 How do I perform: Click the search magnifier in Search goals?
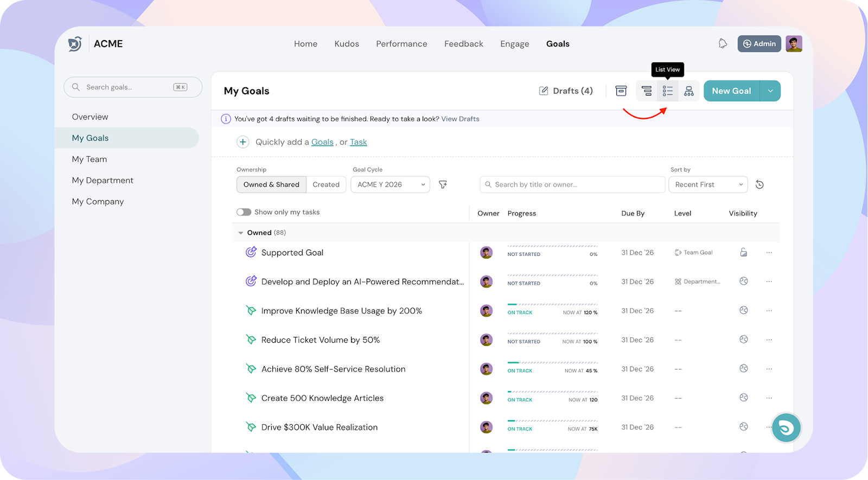76,87
